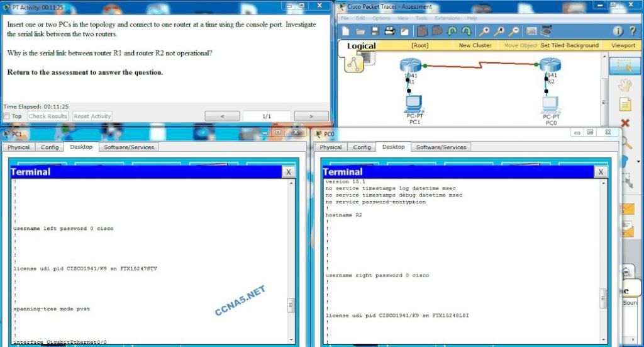Select Desktop tab in PC0 window
Viewport: 644px width, 347px height.
(x=394, y=147)
